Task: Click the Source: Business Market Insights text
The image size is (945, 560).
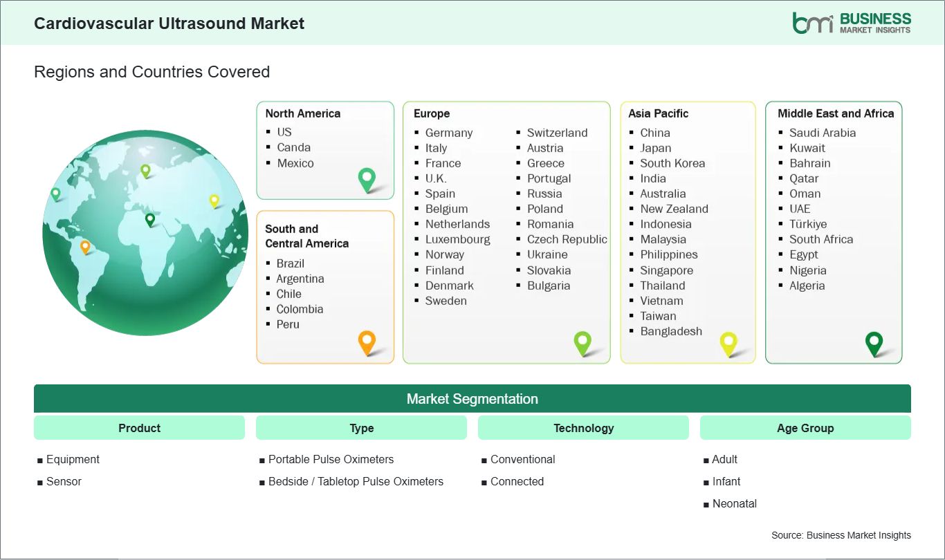Action: pos(841,535)
